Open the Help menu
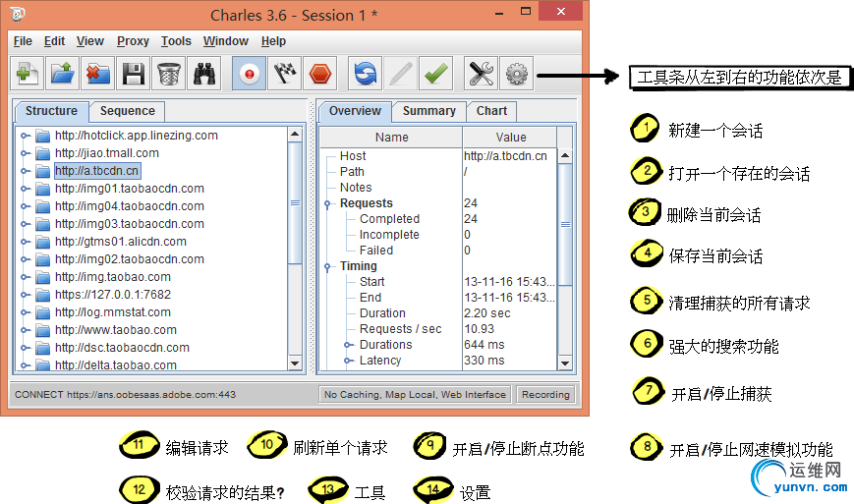 coord(273,41)
